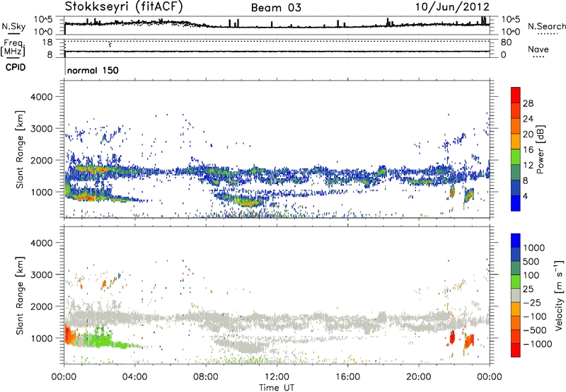Select the "Beam 03" heading text

tap(276, 8)
